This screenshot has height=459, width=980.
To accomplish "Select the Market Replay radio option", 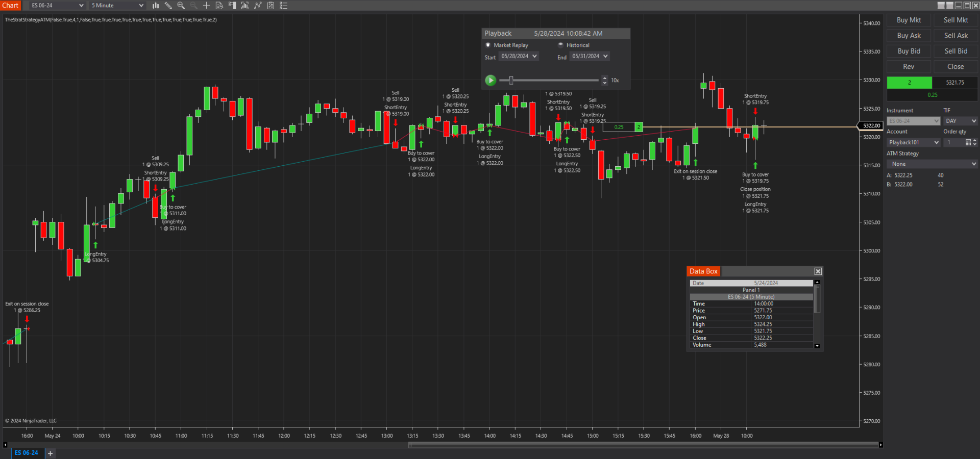I will click(x=488, y=45).
